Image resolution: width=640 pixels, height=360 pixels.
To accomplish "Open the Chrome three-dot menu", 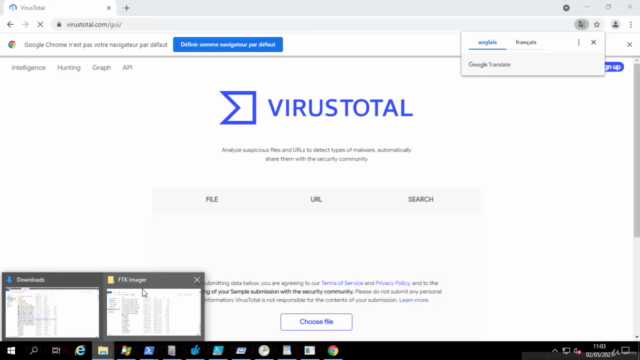I will point(631,24).
